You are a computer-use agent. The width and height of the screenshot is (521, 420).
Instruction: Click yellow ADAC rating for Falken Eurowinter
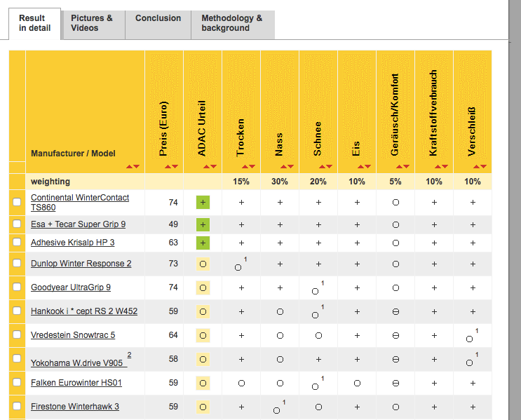(x=203, y=383)
